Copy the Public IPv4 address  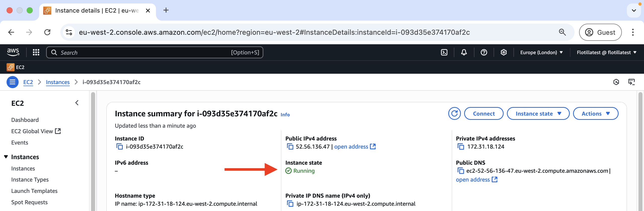tap(290, 147)
